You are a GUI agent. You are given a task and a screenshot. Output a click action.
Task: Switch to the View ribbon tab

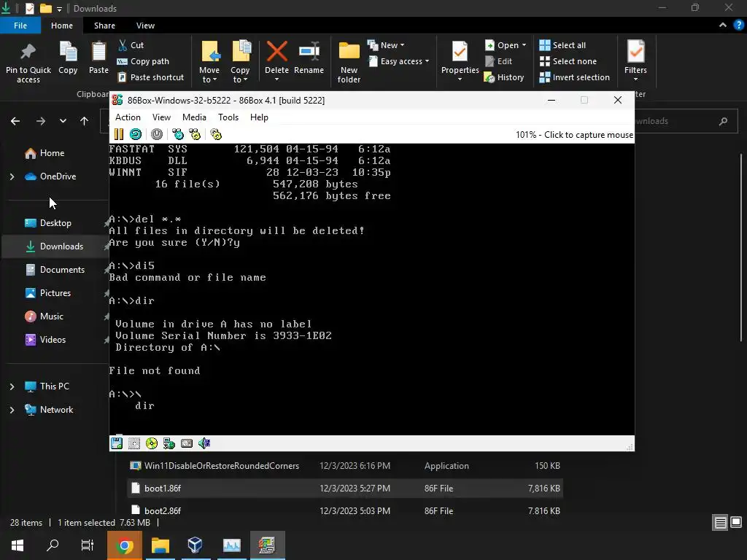coord(145,26)
